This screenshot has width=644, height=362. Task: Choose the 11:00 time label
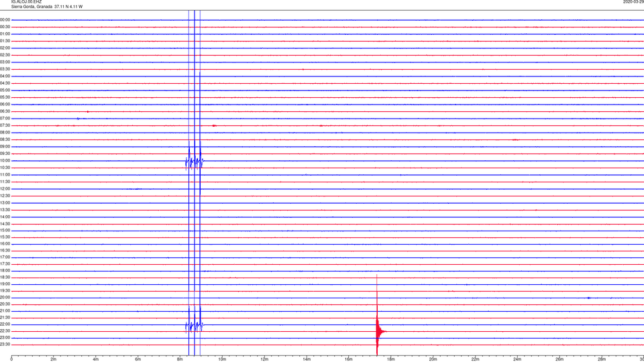coord(5,175)
